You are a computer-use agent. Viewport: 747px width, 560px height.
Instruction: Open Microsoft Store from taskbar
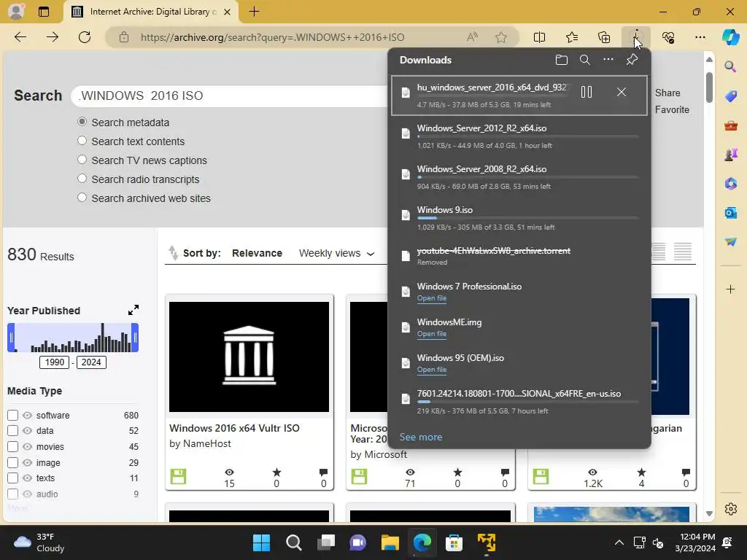454,542
